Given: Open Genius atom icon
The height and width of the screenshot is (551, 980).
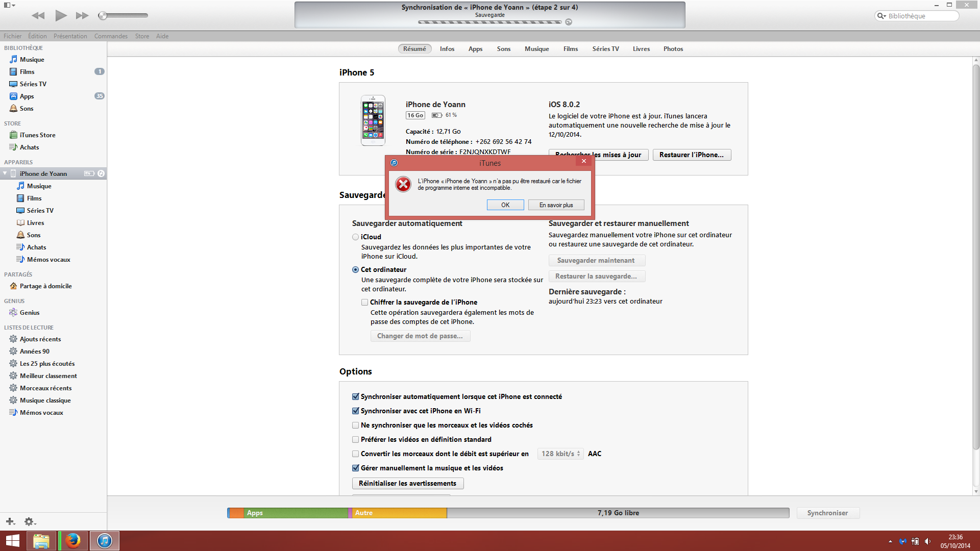Looking at the screenshot, I should pyautogui.click(x=13, y=313).
